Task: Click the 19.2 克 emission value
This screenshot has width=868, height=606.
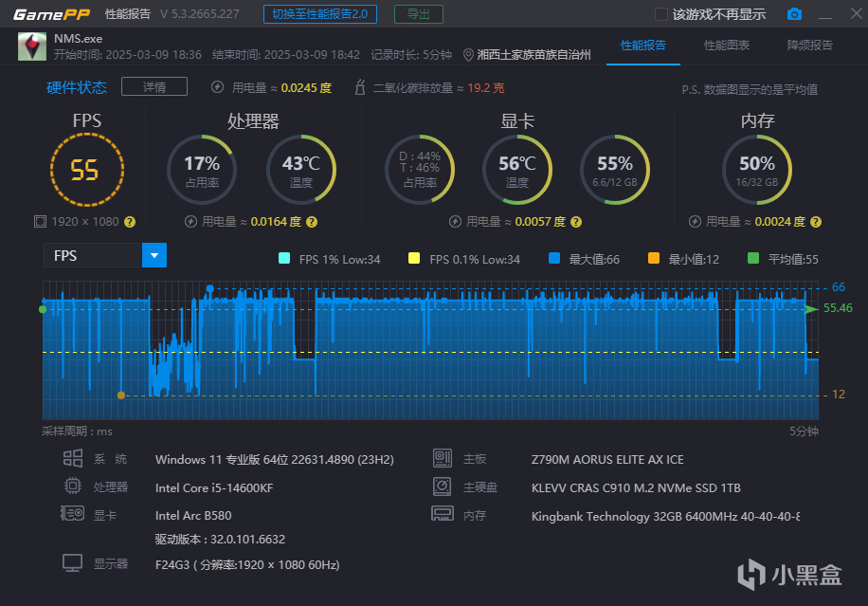Action: pos(486,88)
